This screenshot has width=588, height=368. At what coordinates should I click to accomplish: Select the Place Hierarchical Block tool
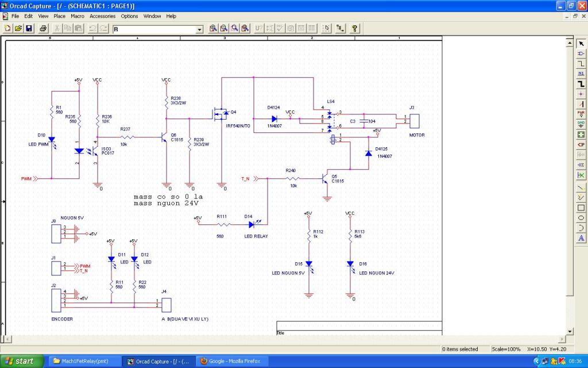coord(581,135)
